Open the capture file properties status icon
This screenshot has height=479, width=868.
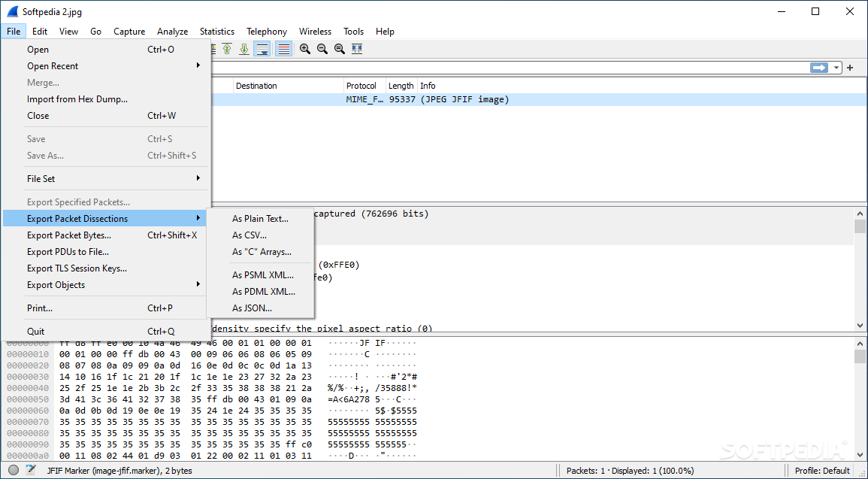(x=31, y=470)
